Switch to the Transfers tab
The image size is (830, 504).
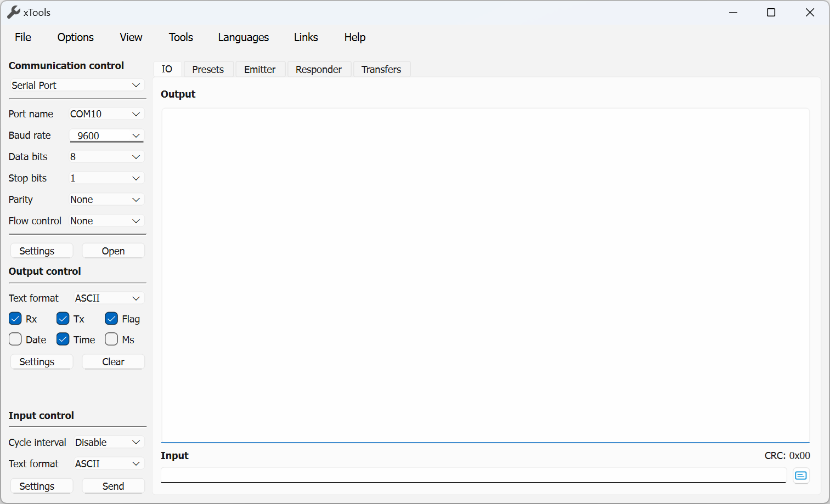pos(381,70)
